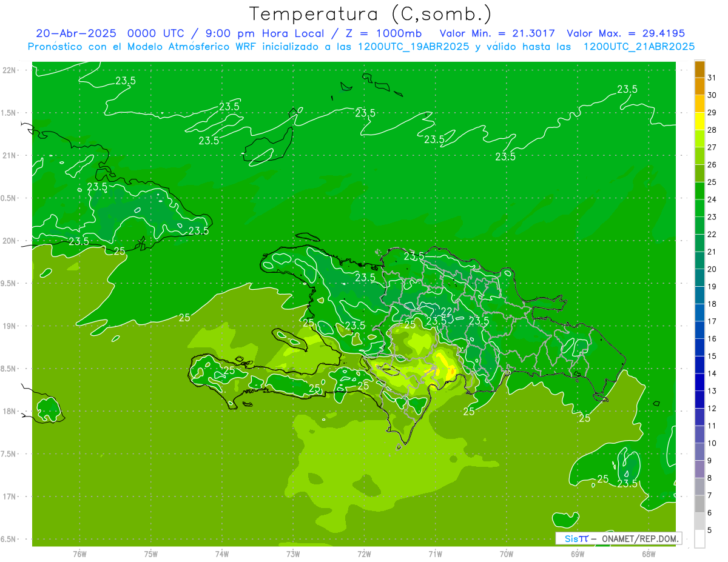Click the dark blue color bar segment between 12 and 13
Image resolution: width=728 pixels, height=562 pixels.
click(x=699, y=400)
